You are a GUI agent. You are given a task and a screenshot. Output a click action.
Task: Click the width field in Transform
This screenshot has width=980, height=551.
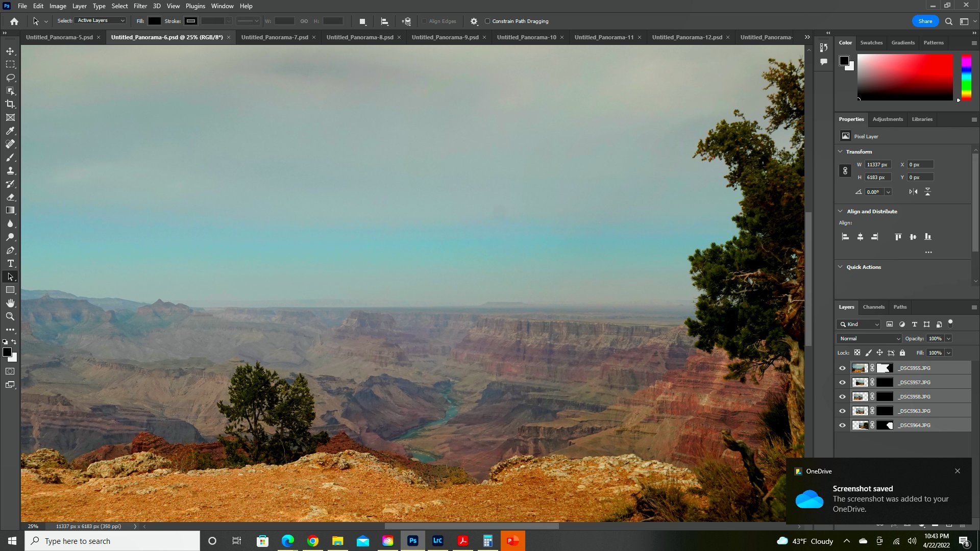877,164
